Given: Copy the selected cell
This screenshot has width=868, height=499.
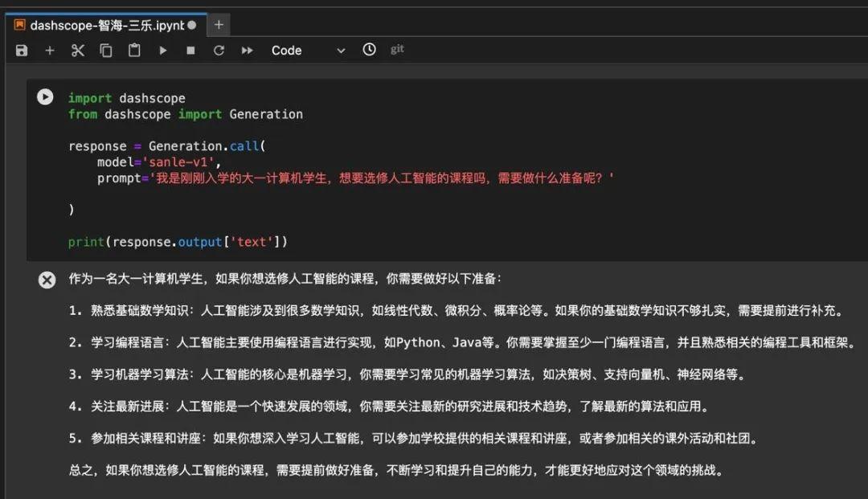Looking at the screenshot, I should 105,49.
